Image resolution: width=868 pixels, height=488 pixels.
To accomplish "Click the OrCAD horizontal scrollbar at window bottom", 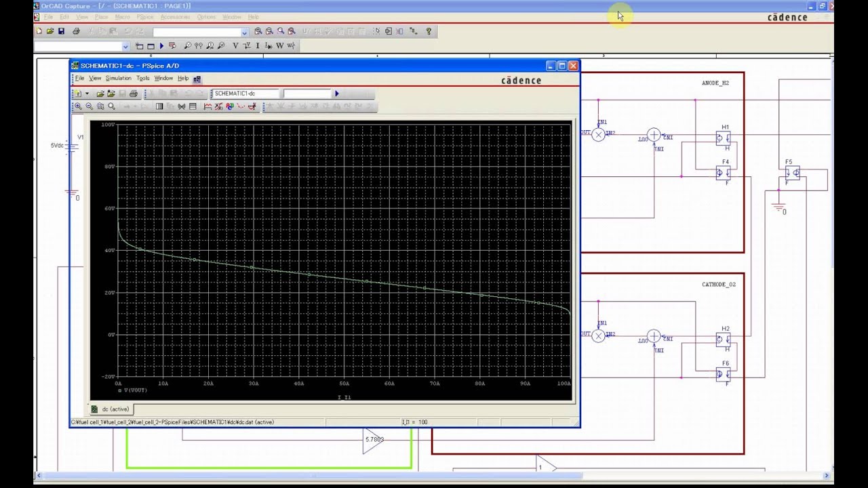I will (x=434, y=476).
